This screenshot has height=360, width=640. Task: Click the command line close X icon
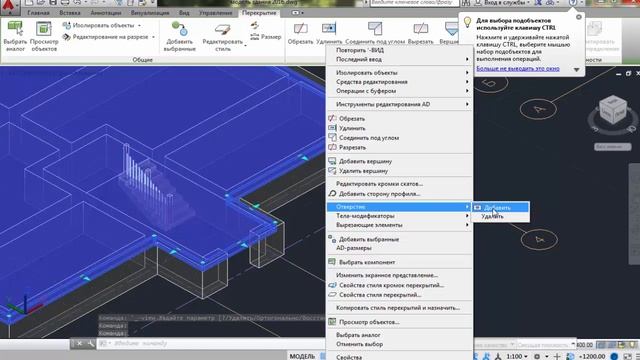[80, 344]
